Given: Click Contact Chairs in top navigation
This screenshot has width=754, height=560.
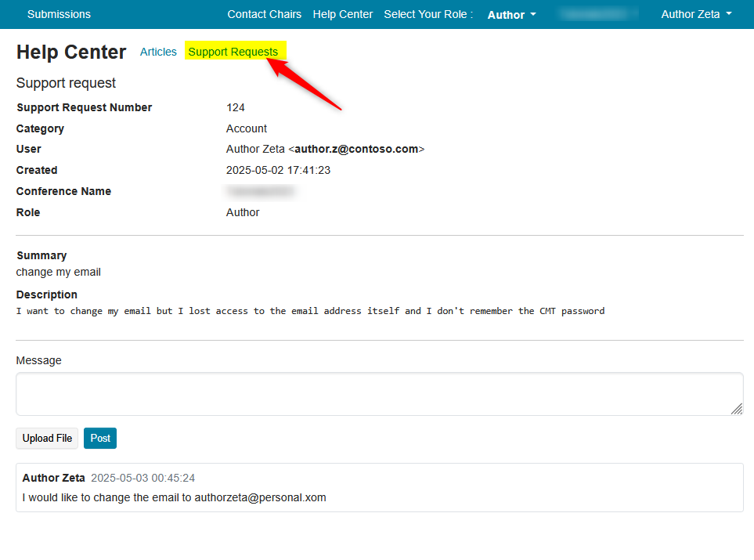Looking at the screenshot, I should 264,14.
